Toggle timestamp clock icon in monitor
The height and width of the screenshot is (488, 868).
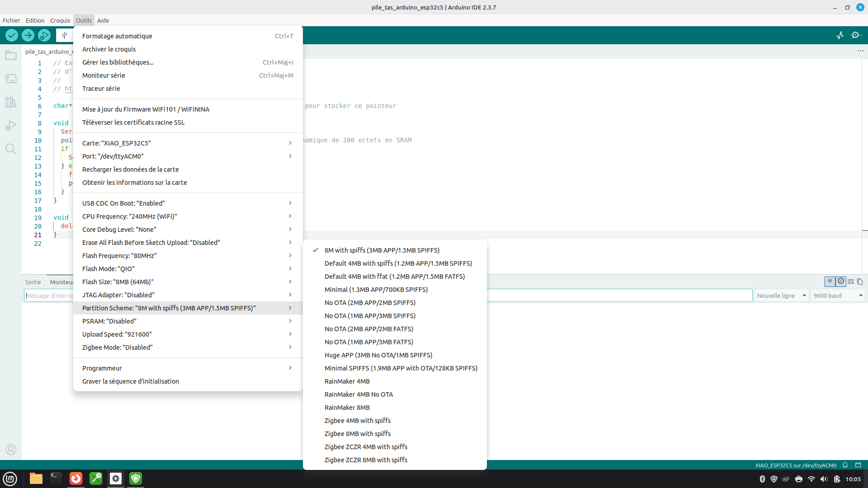(841, 282)
